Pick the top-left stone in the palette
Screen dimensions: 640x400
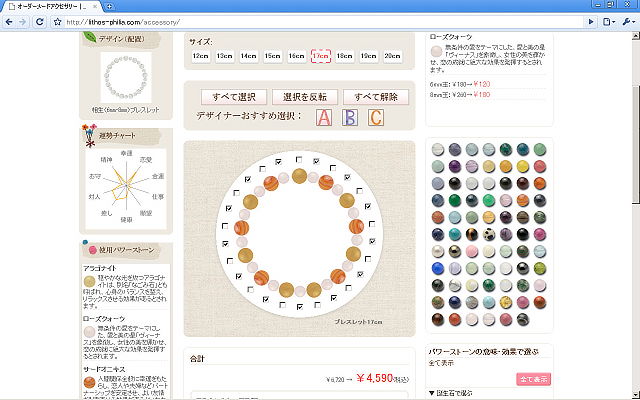pyautogui.click(x=436, y=149)
